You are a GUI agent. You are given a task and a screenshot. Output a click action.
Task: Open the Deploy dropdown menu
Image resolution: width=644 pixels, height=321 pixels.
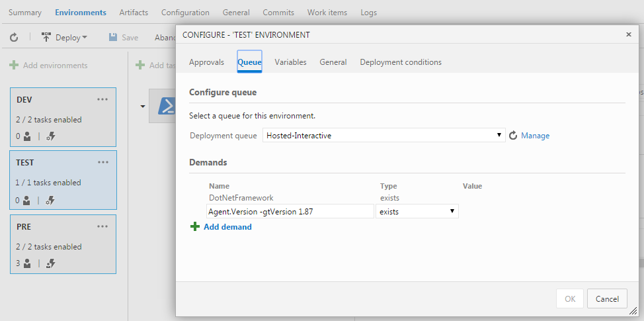65,38
